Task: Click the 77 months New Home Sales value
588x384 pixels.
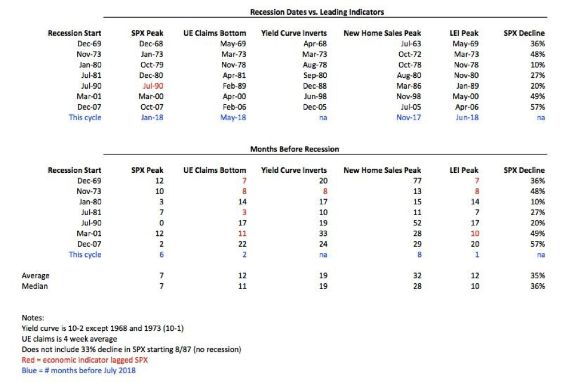Action: [x=416, y=181]
